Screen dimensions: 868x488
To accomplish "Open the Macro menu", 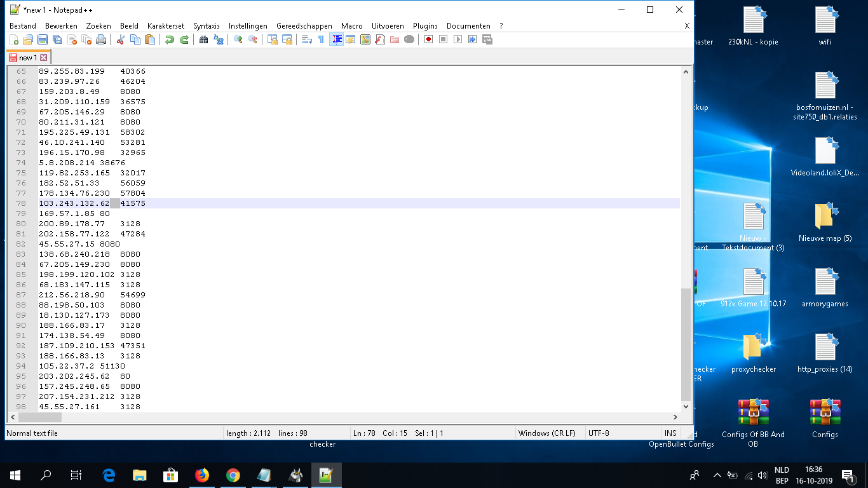I will [352, 26].
